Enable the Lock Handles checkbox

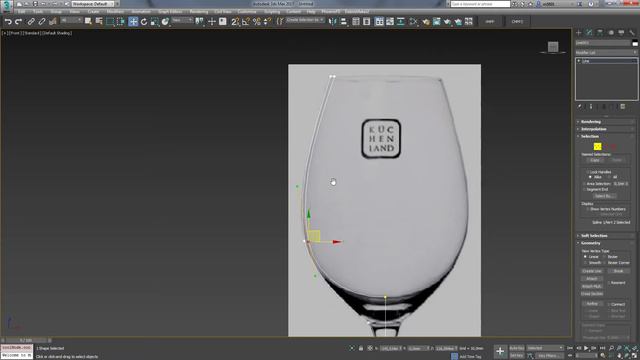[x=588, y=172]
